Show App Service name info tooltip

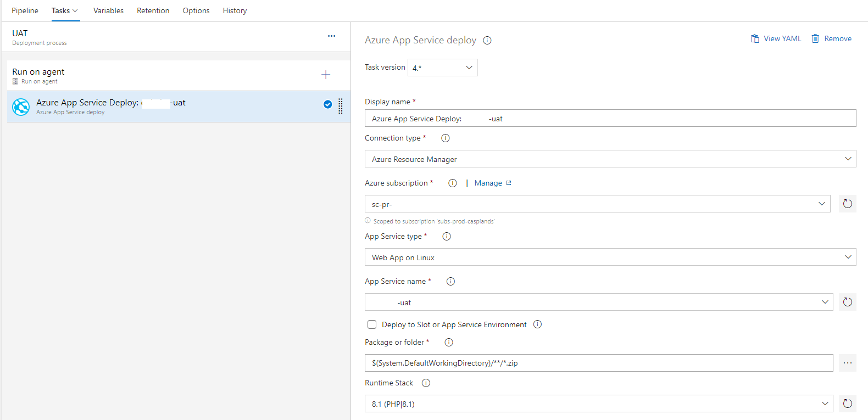coord(450,282)
